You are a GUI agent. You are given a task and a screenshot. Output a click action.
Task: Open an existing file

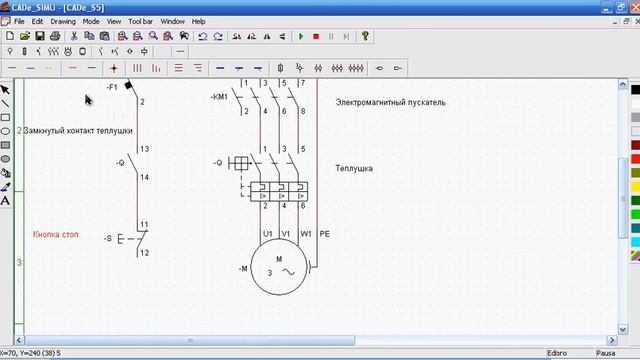coord(25,36)
